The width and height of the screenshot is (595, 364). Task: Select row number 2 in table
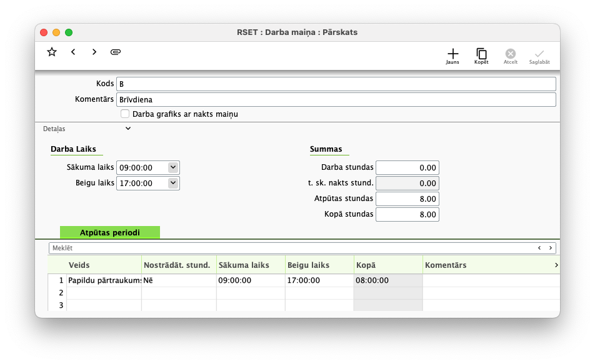tap(61, 293)
